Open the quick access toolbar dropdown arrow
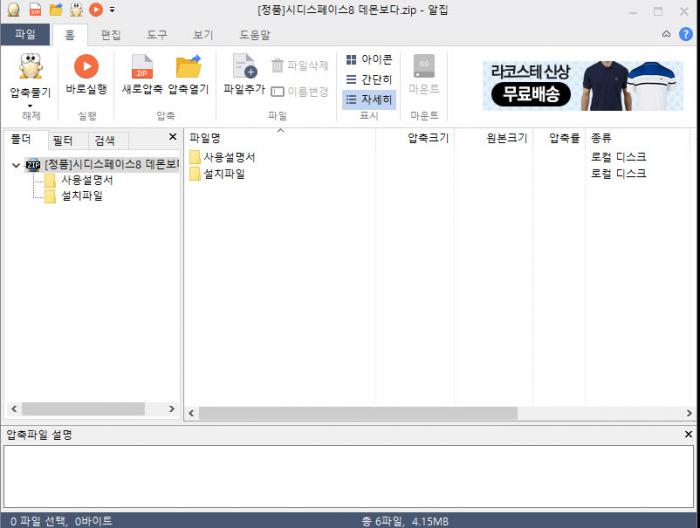700x528 pixels. click(113, 10)
